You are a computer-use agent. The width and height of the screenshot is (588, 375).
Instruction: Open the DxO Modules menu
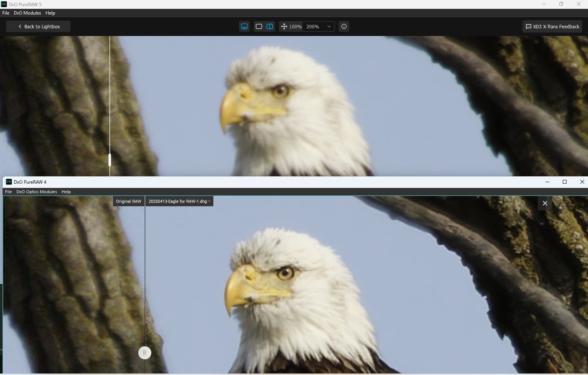click(27, 13)
